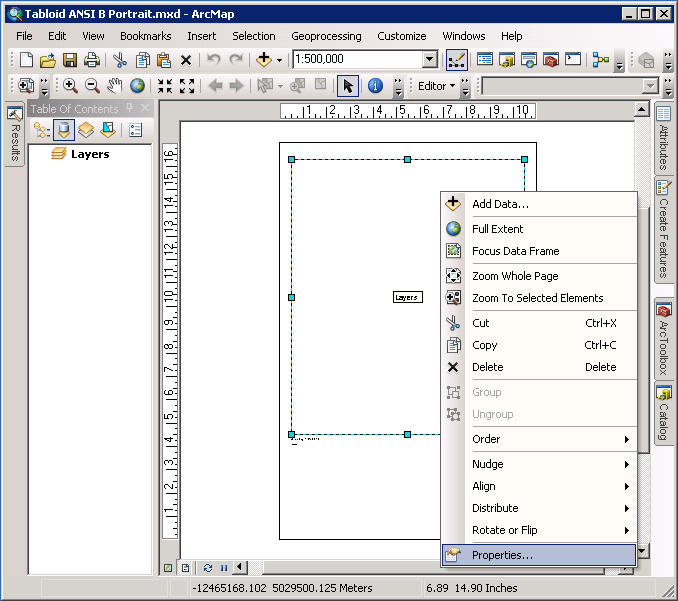This screenshot has width=678, height=601.
Task: Choose Focus Data Frame menu entry
Action: click(x=539, y=251)
